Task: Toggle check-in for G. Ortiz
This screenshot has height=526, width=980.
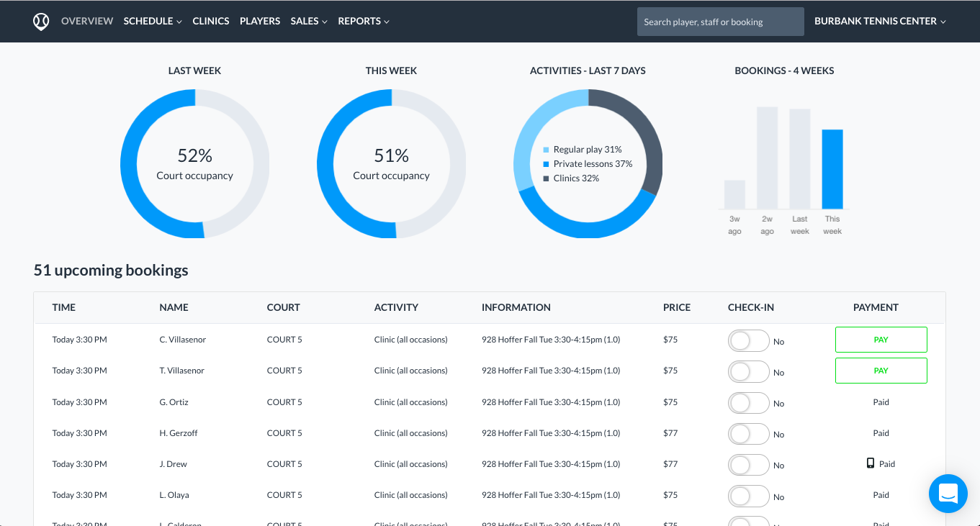Action: pos(749,403)
